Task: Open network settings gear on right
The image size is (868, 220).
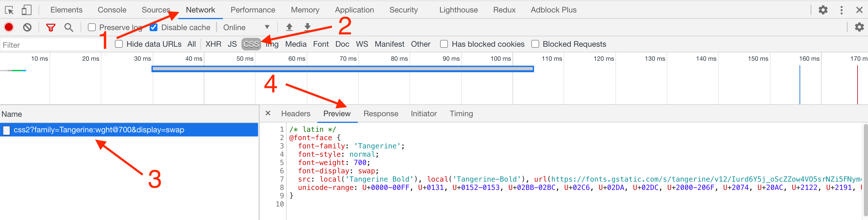Action: [x=859, y=27]
